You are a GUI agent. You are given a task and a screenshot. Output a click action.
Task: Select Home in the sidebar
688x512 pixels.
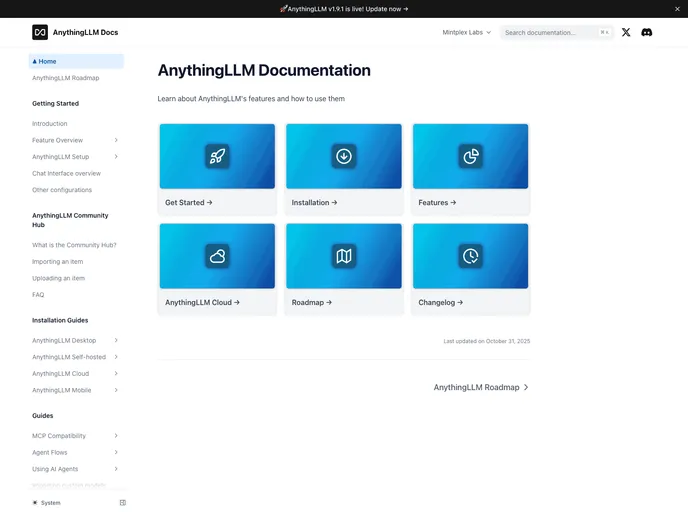point(76,61)
